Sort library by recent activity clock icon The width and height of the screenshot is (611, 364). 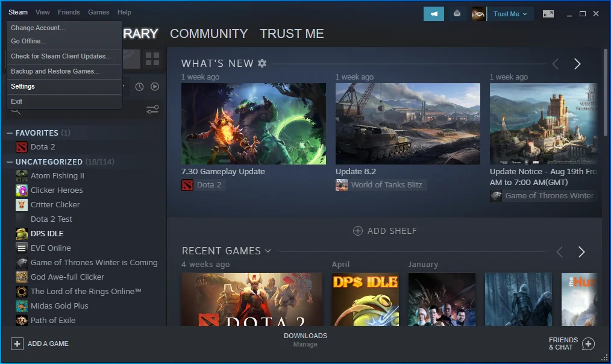(140, 87)
